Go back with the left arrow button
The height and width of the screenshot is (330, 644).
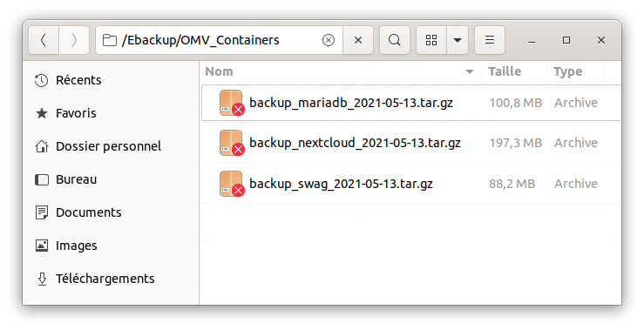coord(44,40)
